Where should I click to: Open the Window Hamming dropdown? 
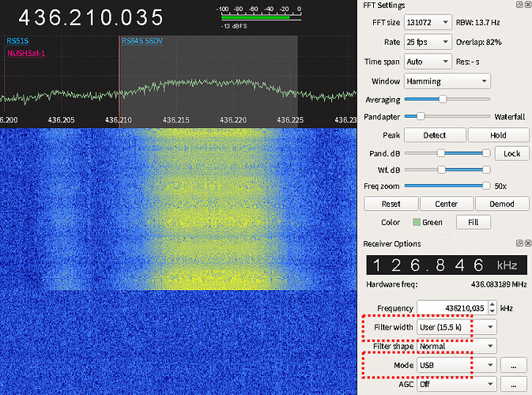pos(447,81)
